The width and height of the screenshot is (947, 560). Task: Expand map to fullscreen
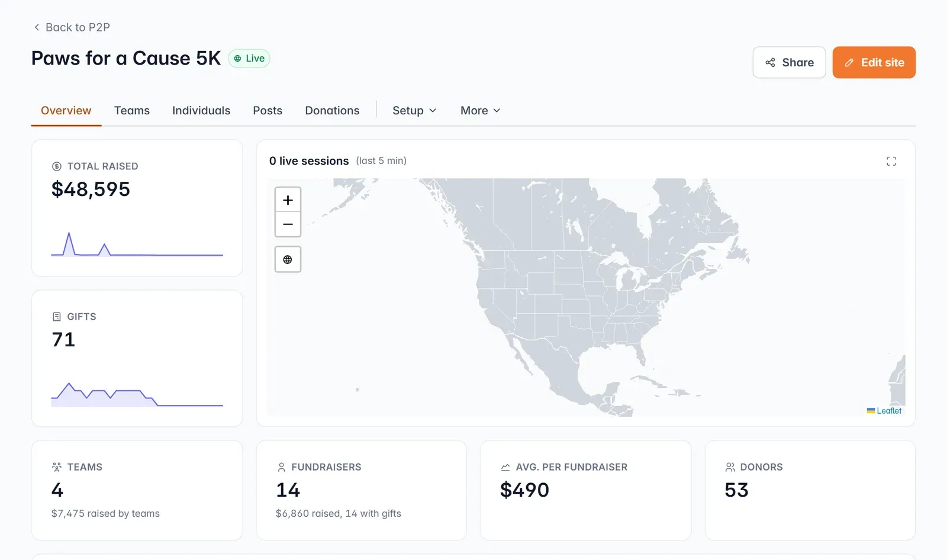[x=891, y=161]
